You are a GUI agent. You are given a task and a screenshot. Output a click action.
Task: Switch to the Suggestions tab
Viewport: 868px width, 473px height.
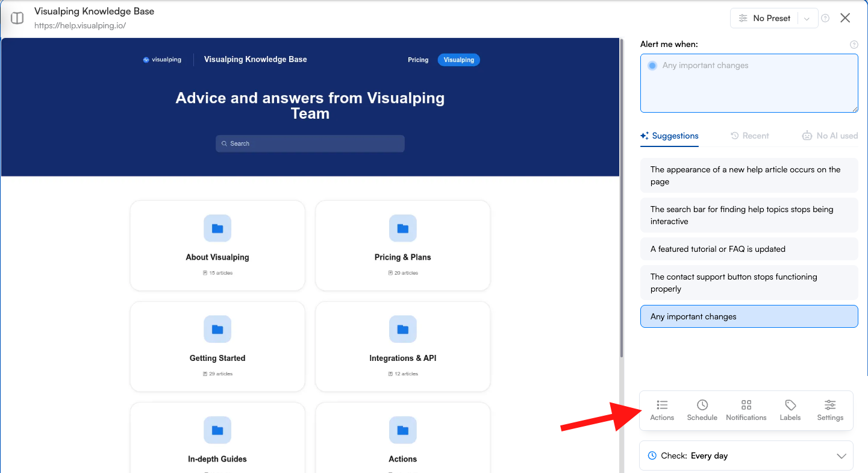pyautogui.click(x=669, y=136)
